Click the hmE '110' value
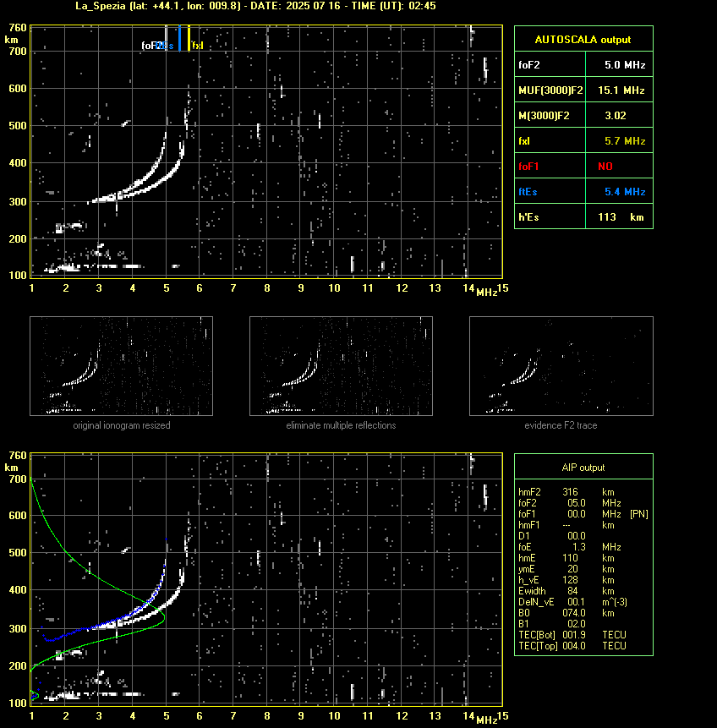Image resolution: width=717 pixels, height=728 pixels. point(570,558)
